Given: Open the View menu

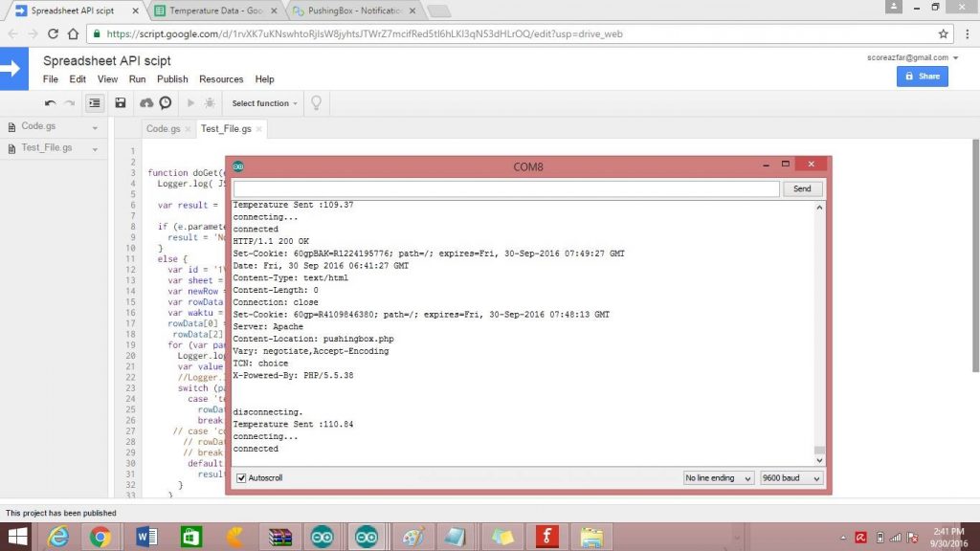Looking at the screenshot, I should tap(107, 79).
